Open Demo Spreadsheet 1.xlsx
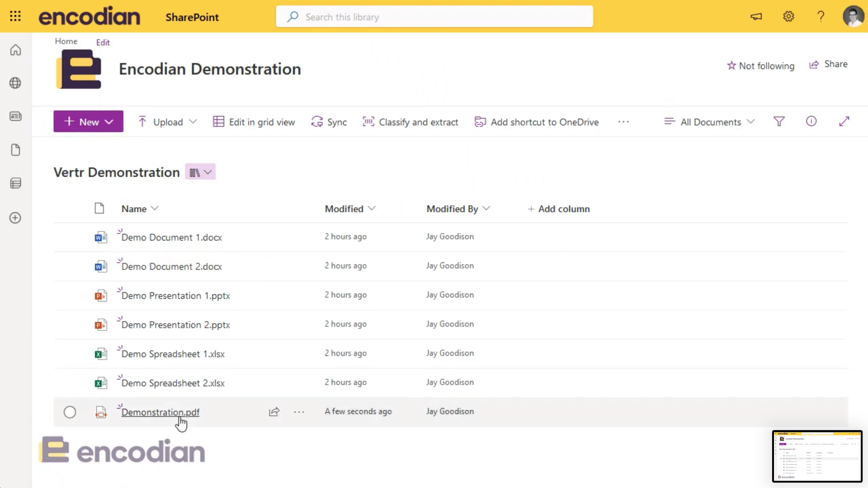The width and height of the screenshot is (868, 488). (173, 354)
